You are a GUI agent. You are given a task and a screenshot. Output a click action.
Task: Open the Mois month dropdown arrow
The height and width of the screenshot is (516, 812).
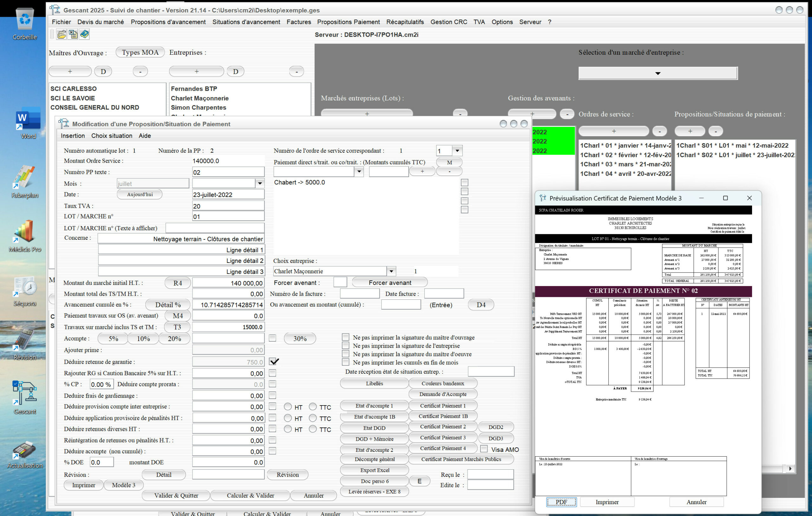(260, 183)
